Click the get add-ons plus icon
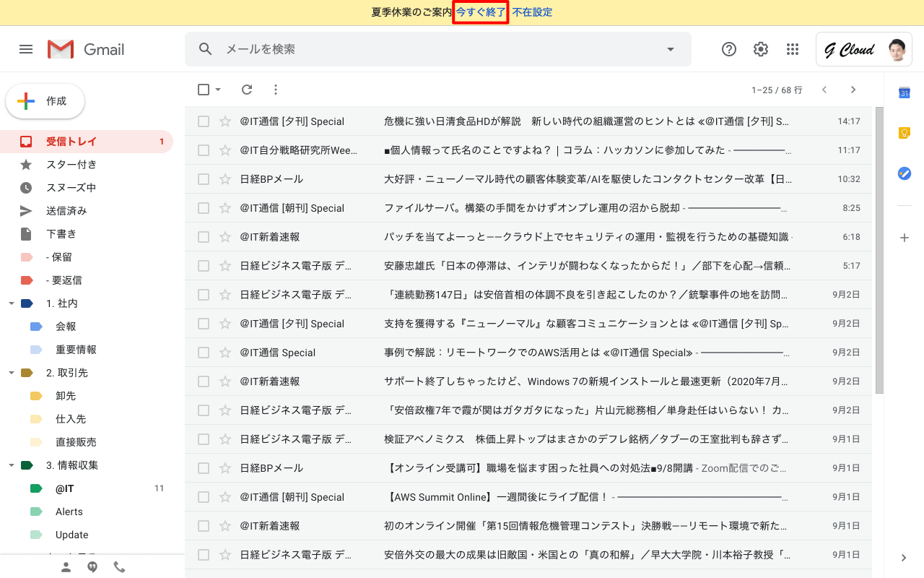 pyautogui.click(x=904, y=238)
